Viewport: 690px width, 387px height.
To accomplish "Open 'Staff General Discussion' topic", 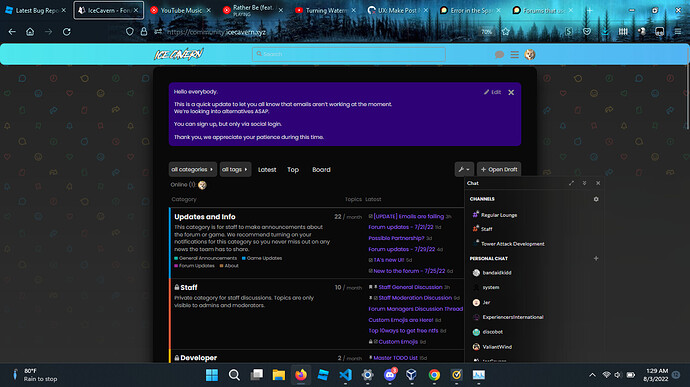I will pos(410,287).
